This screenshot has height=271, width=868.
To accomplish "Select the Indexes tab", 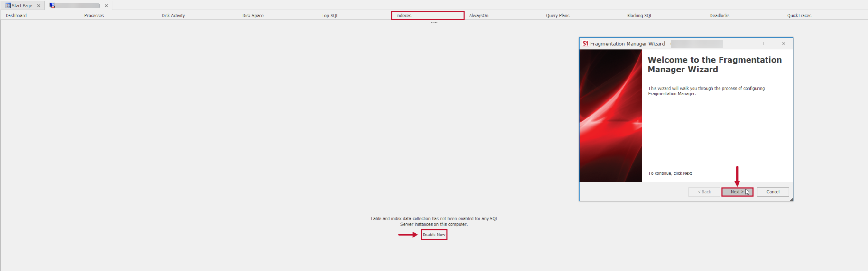I will point(427,16).
